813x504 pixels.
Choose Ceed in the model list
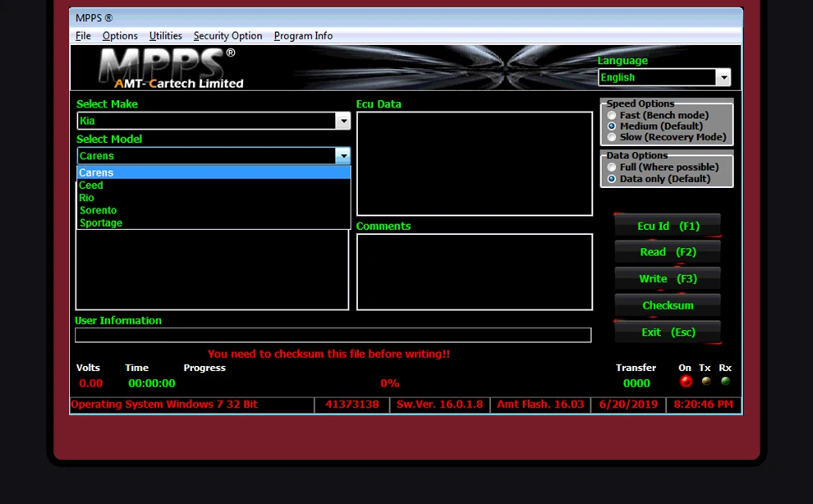(214, 186)
